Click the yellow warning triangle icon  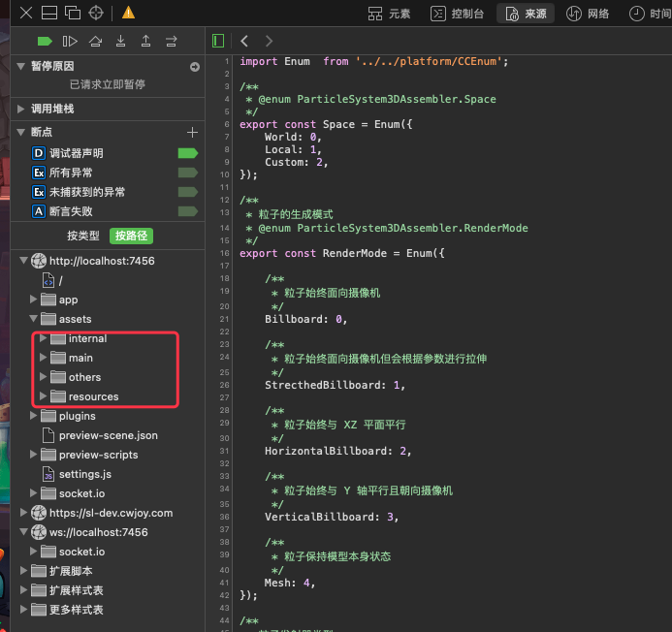(x=128, y=13)
